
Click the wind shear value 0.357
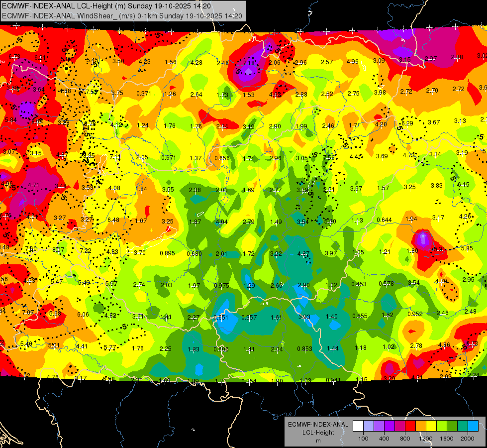(249, 318)
